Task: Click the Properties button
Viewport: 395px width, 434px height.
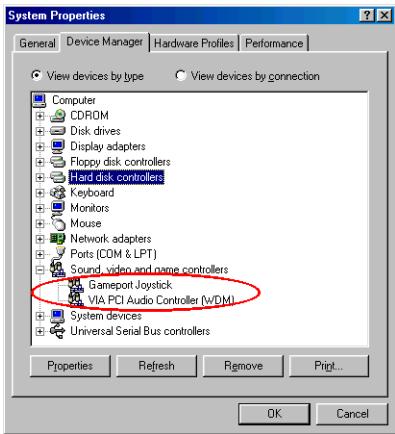Action: (70, 366)
